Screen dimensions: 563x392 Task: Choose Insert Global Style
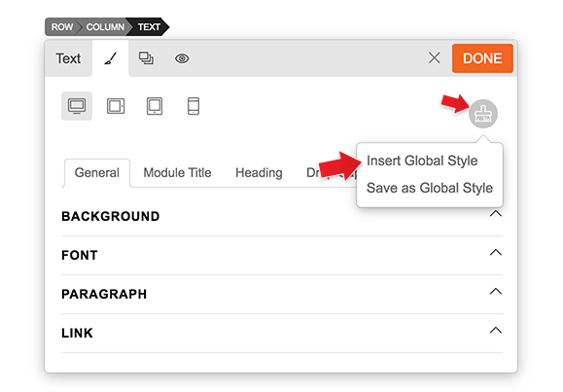pos(422,160)
